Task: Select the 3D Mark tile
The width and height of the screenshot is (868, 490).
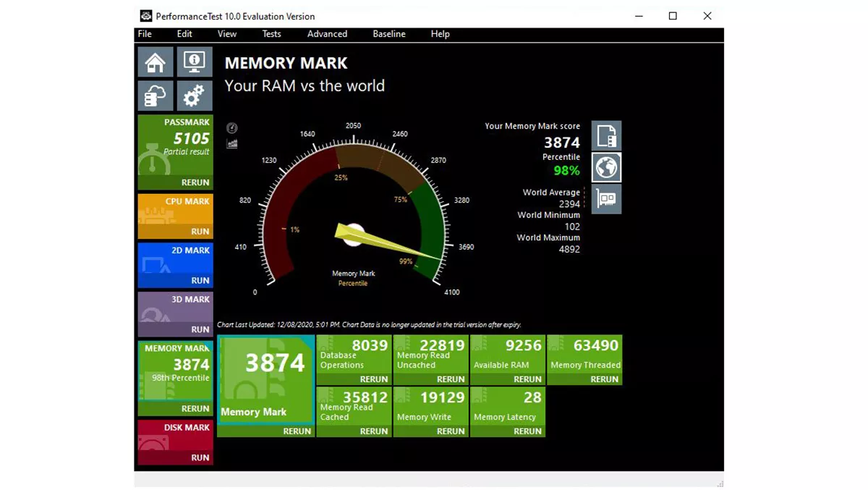Action: coord(175,308)
